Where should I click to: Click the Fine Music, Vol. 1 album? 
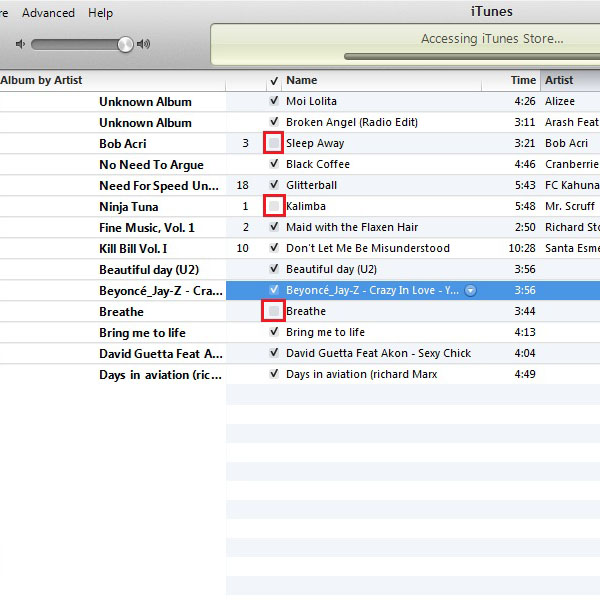[x=147, y=228]
